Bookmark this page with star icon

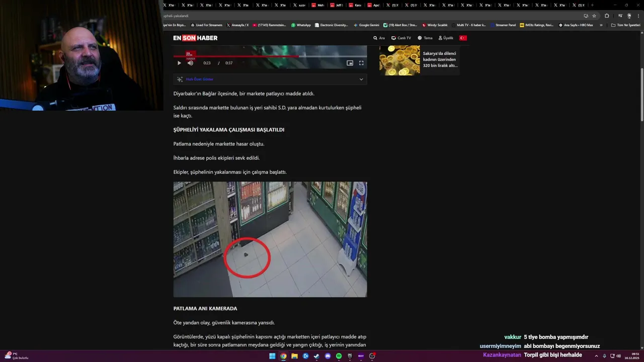[594, 16]
